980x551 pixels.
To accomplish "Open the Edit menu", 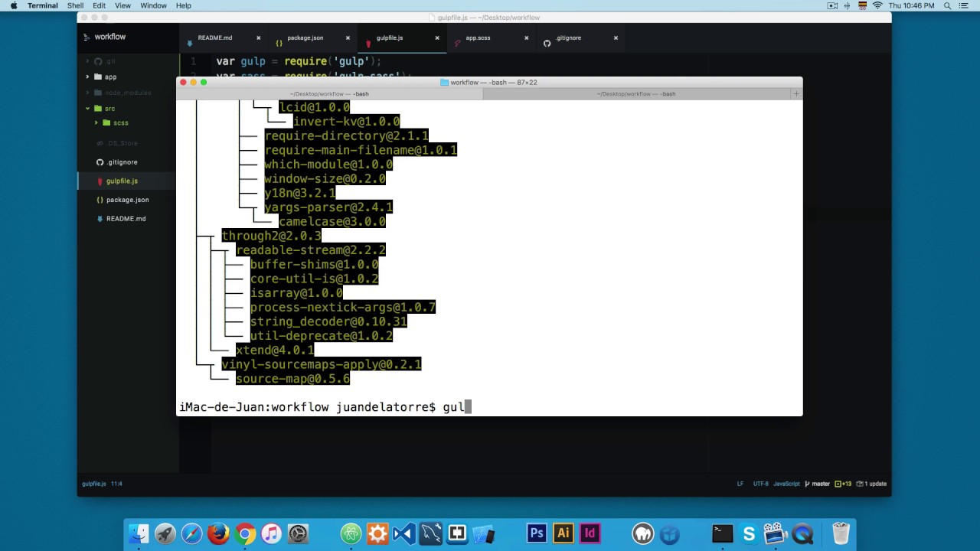I will click(100, 5).
